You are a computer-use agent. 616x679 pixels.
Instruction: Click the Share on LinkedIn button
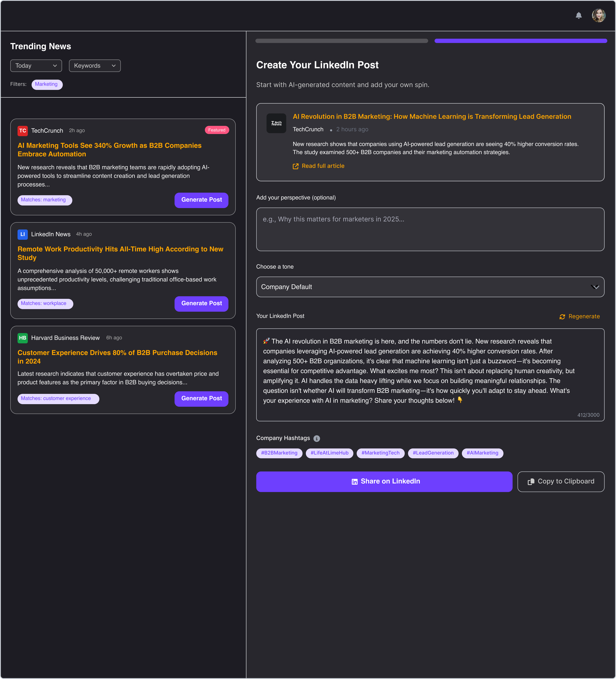[x=384, y=482]
